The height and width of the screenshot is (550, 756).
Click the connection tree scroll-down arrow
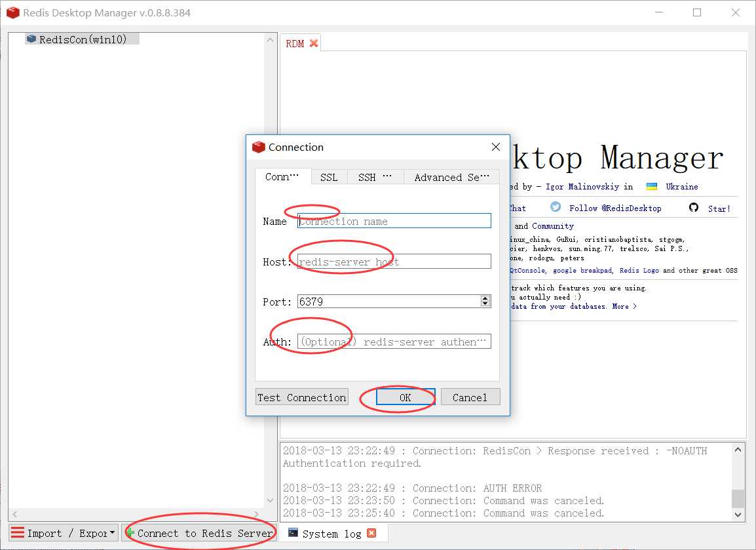click(x=270, y=500)
